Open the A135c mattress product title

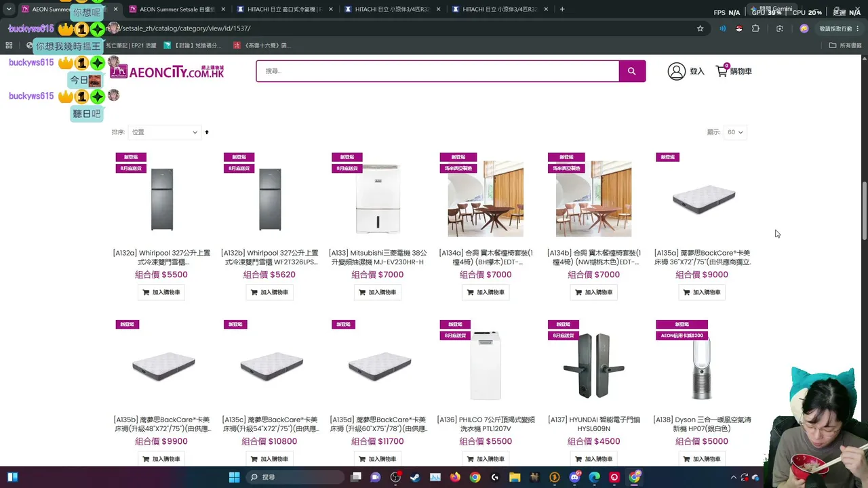point(270,424)
